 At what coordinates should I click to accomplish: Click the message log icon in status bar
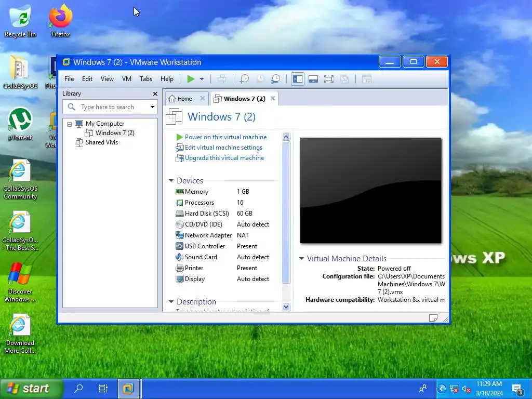pyautogui.click(x=433, y=318)
